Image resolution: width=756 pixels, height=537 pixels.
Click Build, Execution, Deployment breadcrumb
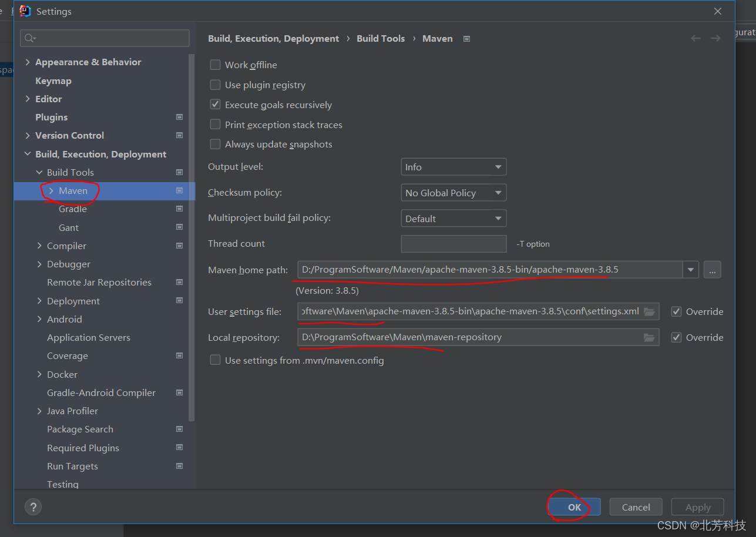[x=274, y=38]
